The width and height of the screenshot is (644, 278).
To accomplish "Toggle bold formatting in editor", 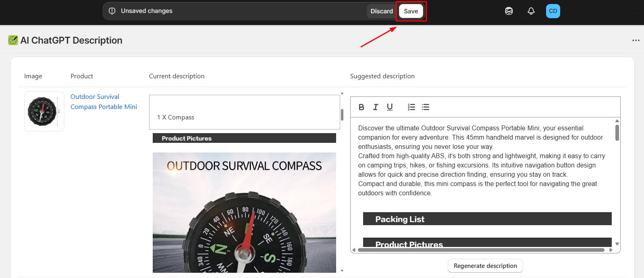I will click(x=361, y=107).
